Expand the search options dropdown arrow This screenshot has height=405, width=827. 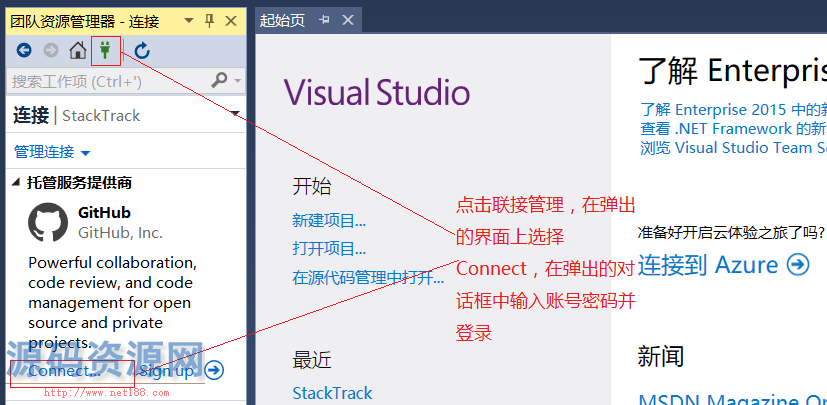coord(237,81)
